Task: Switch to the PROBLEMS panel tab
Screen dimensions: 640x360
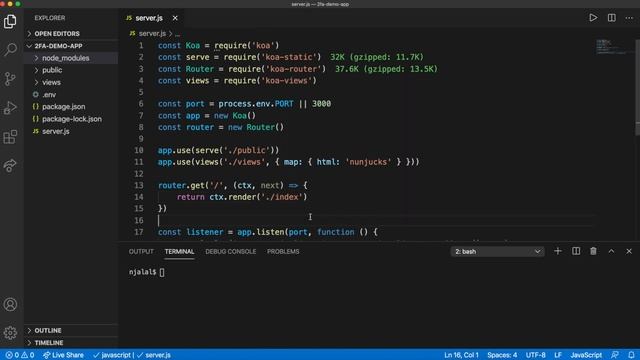Action: pyautogui.click(x=283, y=251)
